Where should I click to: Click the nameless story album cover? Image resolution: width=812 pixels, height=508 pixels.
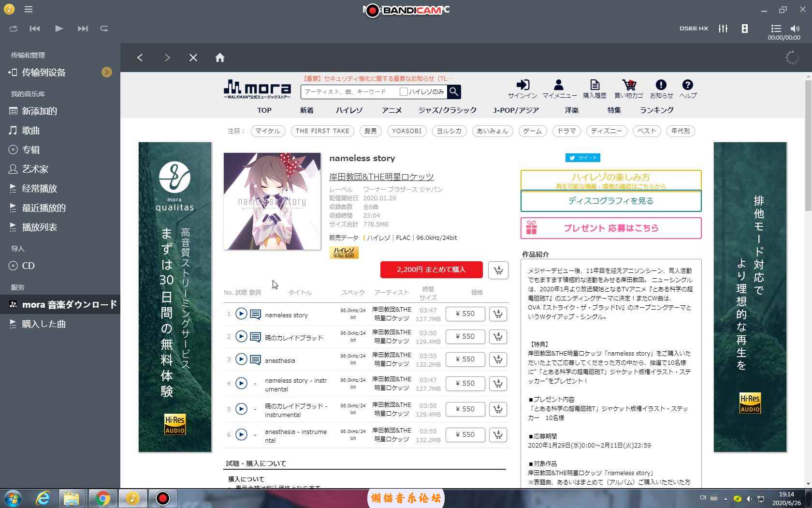click(x=272, y=201)
